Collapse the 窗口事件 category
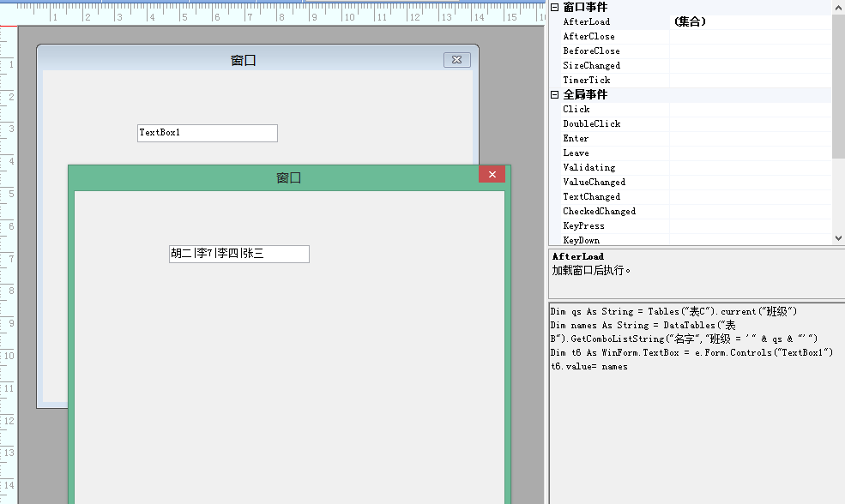The width and height of the screenshot is (845, 504). point(554,8)
